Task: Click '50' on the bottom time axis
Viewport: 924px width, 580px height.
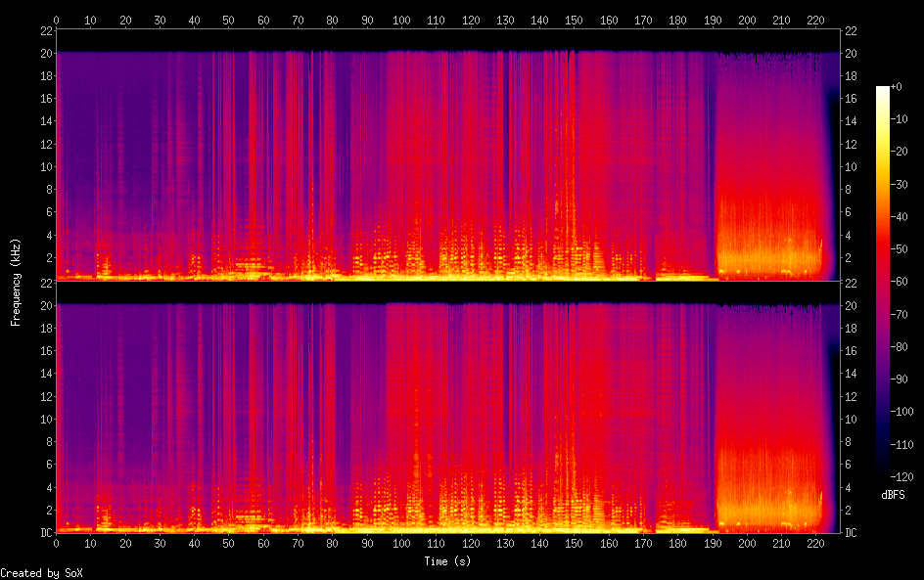Action: (x=229, y=544)
